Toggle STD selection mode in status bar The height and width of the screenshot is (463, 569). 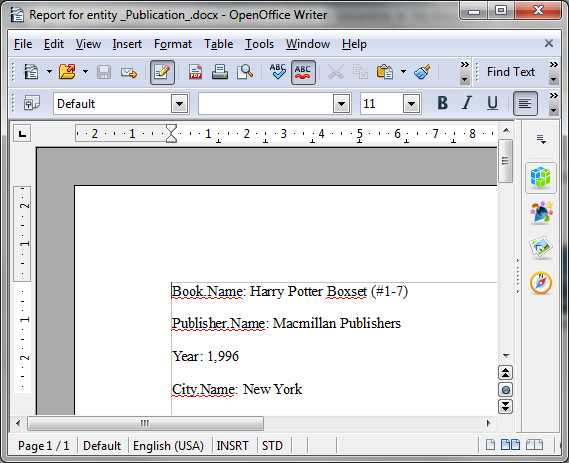[x=272, y=446]
